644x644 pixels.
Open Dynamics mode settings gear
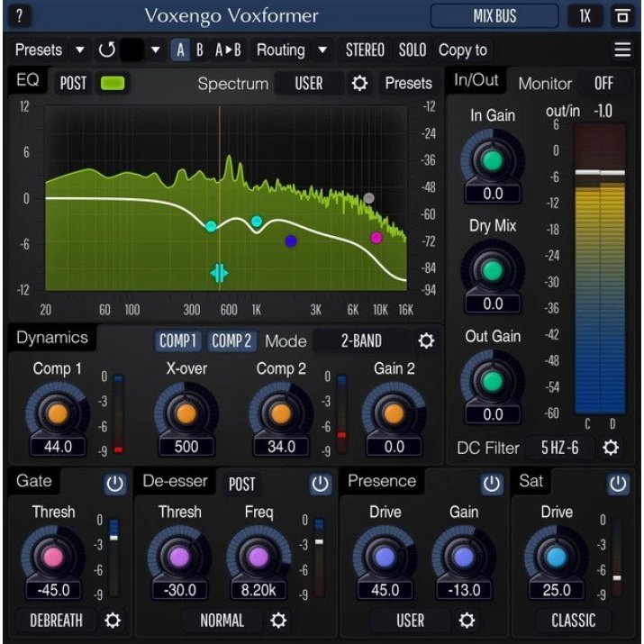[x=426, y=340]
